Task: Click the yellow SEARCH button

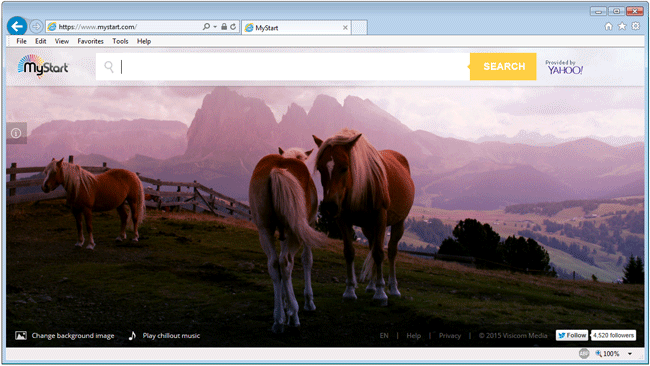Action: 503,66
